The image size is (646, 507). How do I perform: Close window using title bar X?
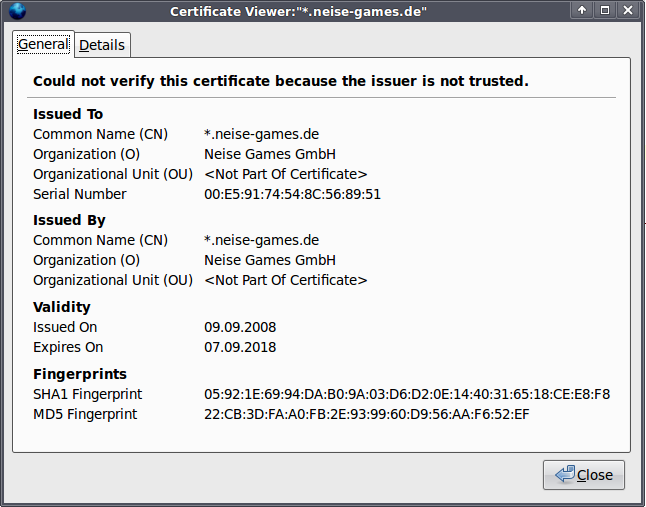click(x=628, y=10)
